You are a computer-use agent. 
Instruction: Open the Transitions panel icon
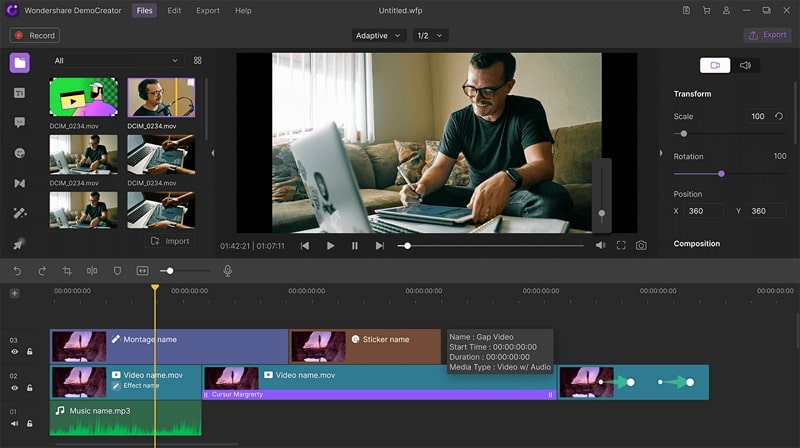(x=19, y=183)
